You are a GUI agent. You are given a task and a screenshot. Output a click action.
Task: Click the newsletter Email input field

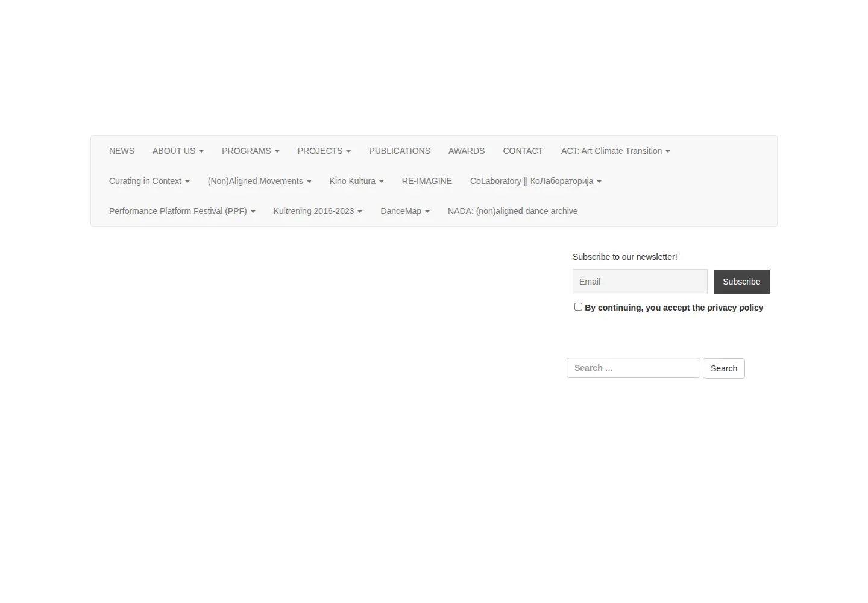[640, 282]
